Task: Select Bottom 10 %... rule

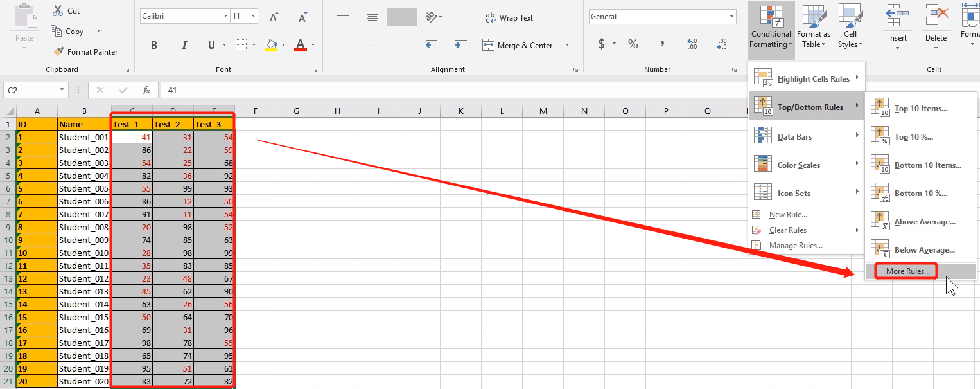Action: pos(921,193)
